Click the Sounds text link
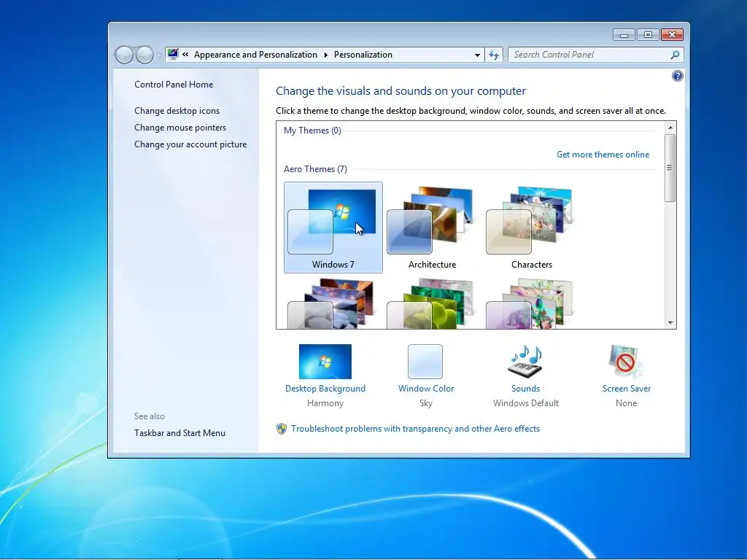The width and height of the screenshot is (747, 560). coord(525,389)
